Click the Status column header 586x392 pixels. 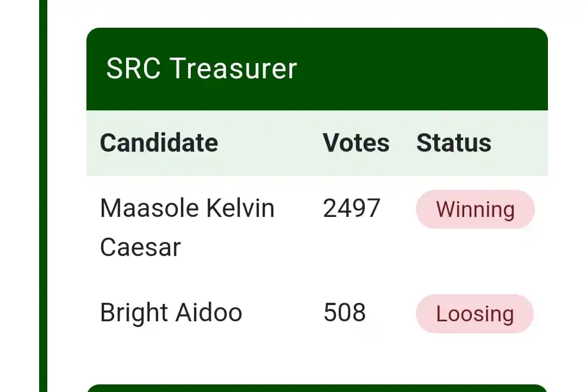point(454,143)
